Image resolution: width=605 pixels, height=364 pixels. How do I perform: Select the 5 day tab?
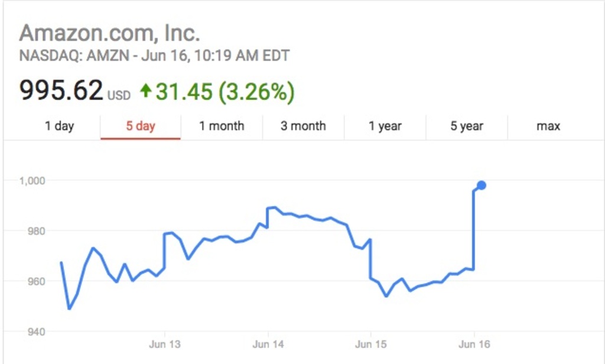141,126
